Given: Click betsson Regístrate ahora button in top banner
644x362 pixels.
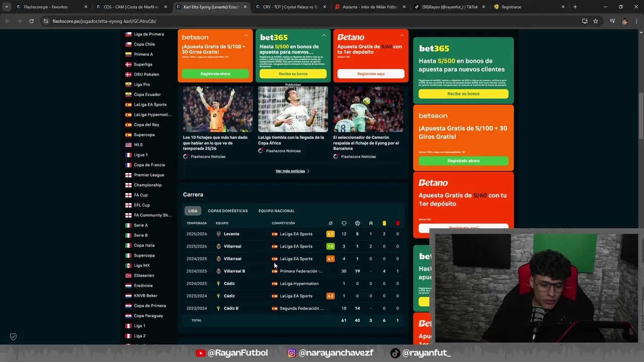Looking at the screenshot, I should [x=215, y=74].
